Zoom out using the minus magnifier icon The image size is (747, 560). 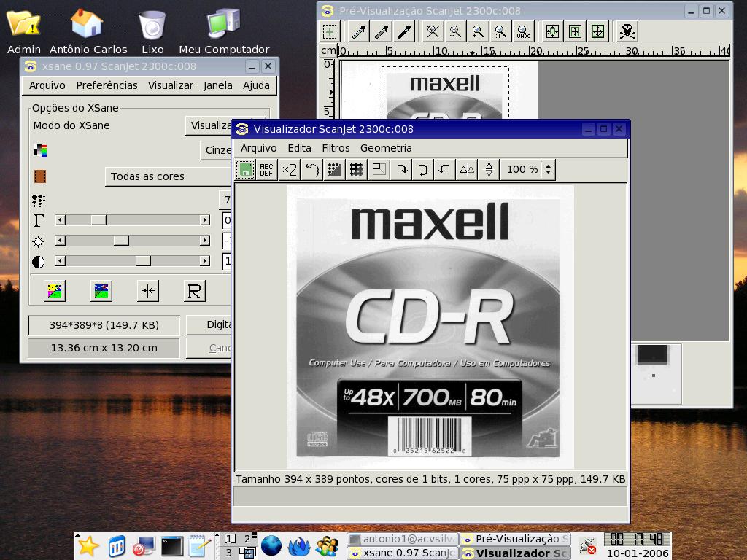[x=455, y=32]
